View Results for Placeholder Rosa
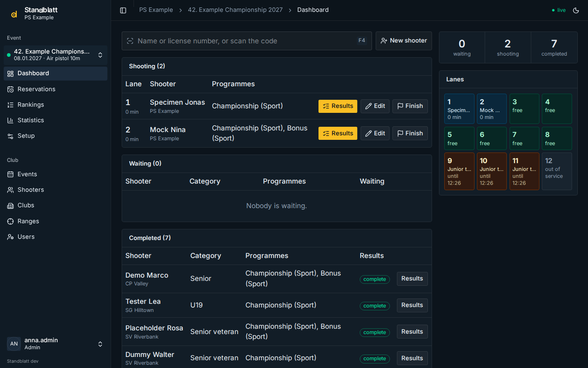 click(412, 332)
